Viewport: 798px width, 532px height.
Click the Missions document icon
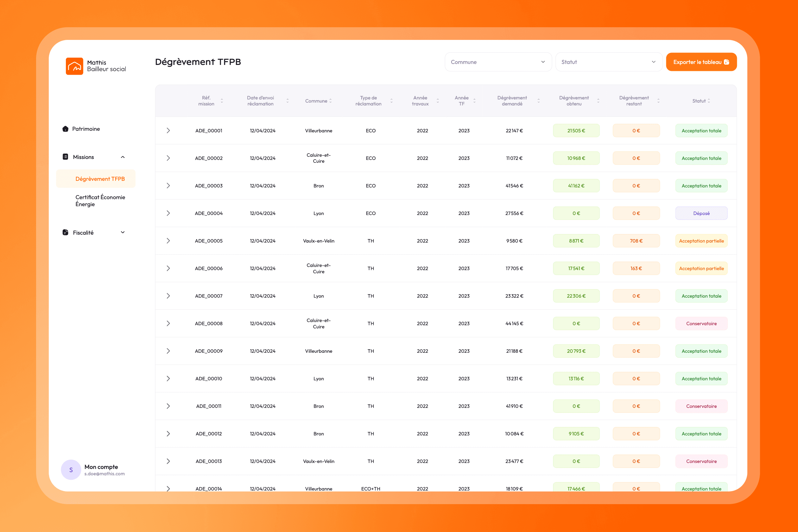tap(66, 157)
